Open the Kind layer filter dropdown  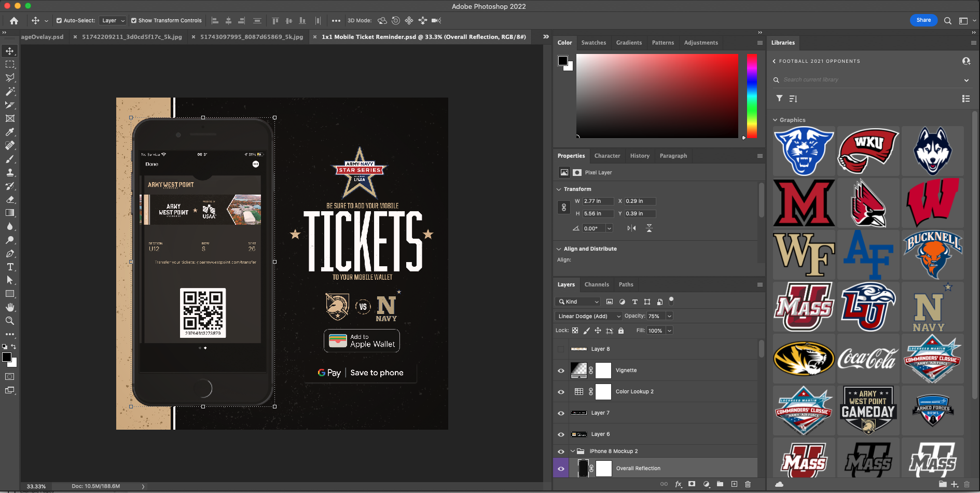(578, 302)
